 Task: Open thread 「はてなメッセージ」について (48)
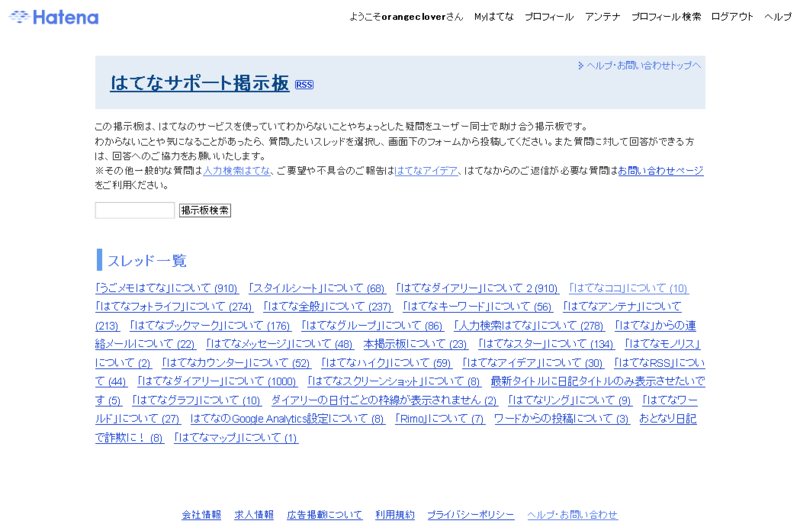(280, 344)
